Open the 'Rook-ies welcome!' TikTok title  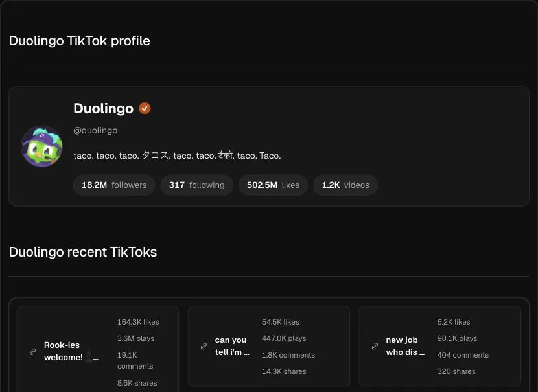tap(71, 351)
